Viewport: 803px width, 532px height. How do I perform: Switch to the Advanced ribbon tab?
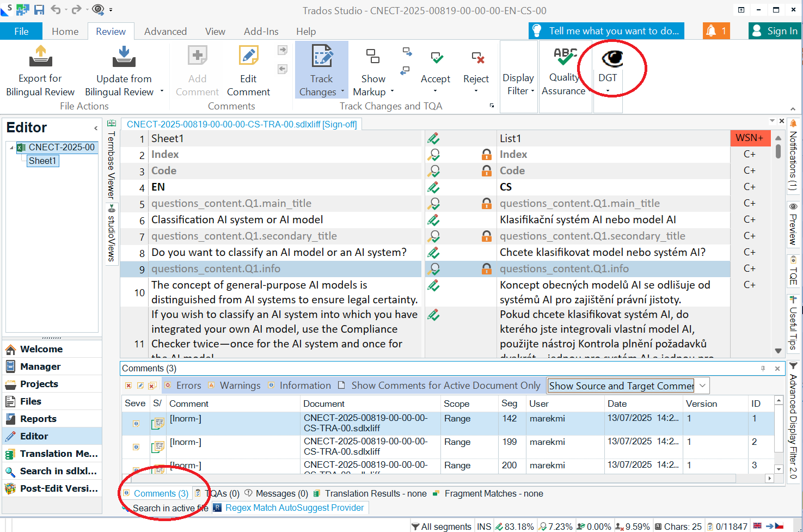[165, 31]
